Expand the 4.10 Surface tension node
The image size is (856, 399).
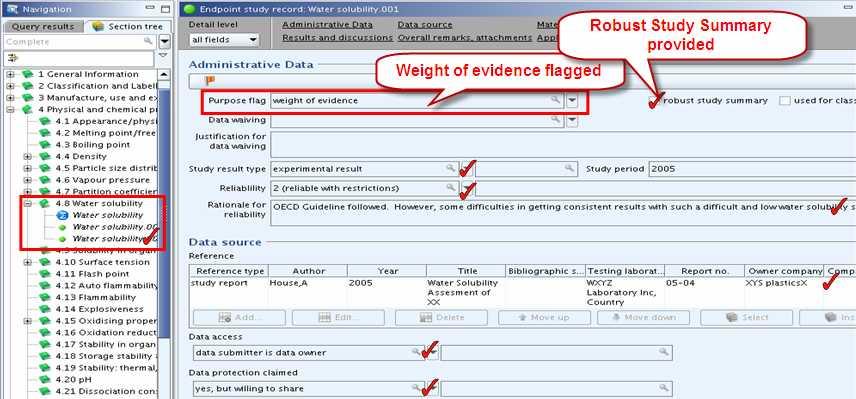pos(28,263)
